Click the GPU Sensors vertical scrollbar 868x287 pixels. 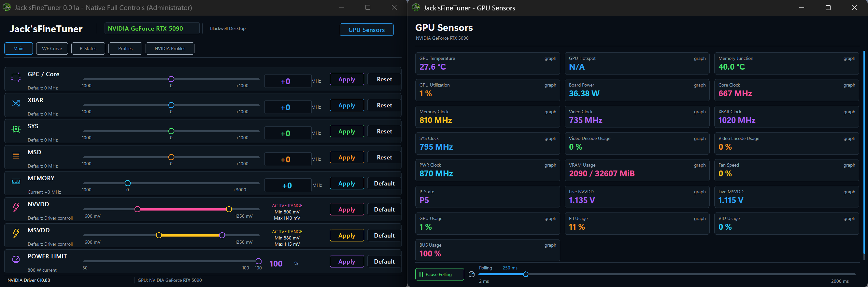(864, 153)
